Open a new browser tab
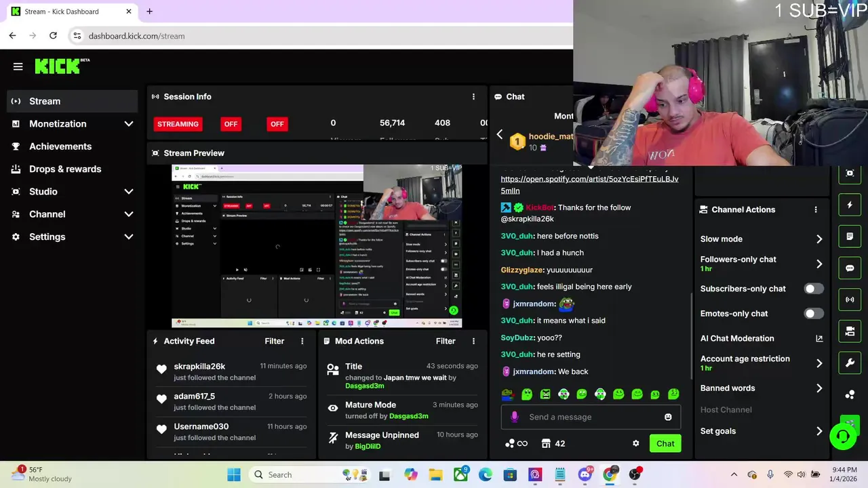The image size is (868, 488). 149,12
